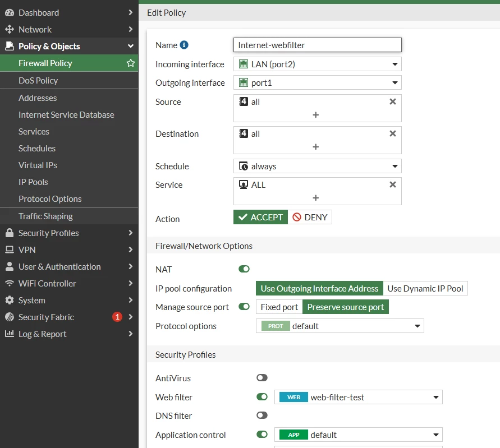The width and height of the screenshot is (500, 448).
Task: Click the Dashboard gauge icon
Action: (x=10, y=13)
